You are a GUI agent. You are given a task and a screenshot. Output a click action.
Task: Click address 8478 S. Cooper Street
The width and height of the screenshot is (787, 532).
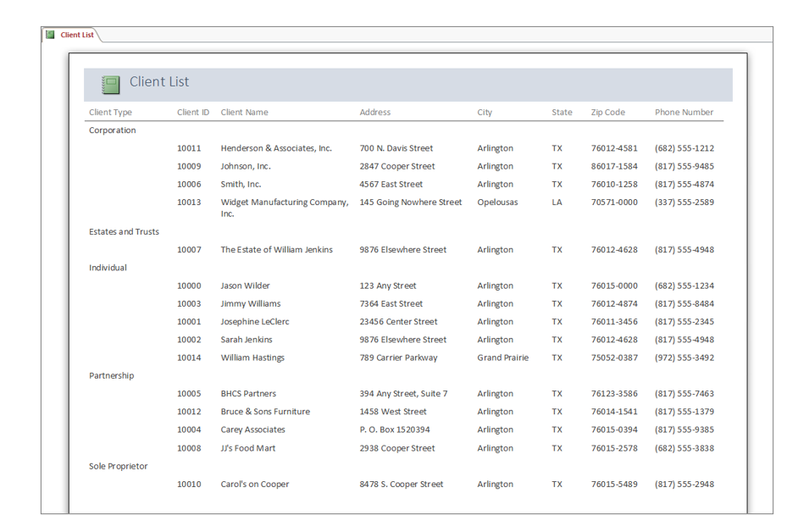pos(401,485)
